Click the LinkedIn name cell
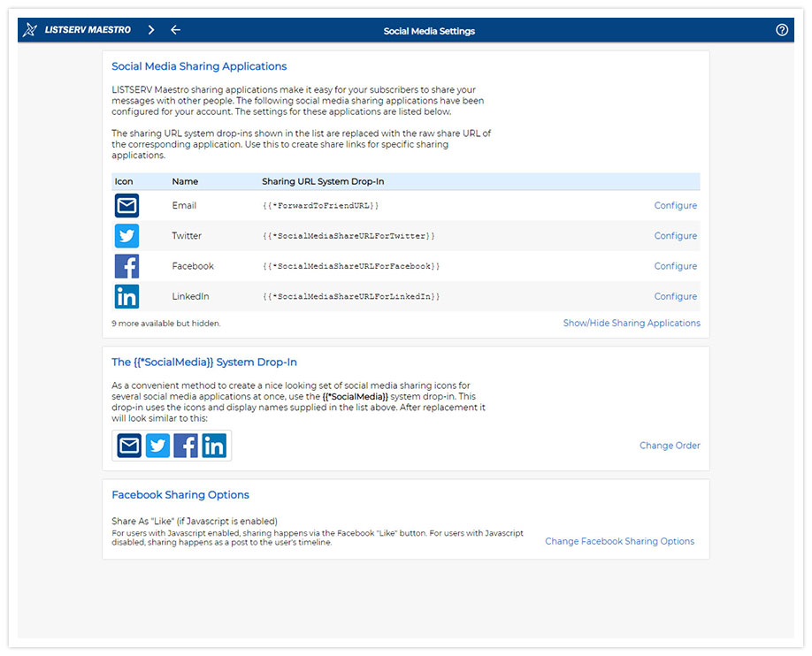 [x=190, y=297]
